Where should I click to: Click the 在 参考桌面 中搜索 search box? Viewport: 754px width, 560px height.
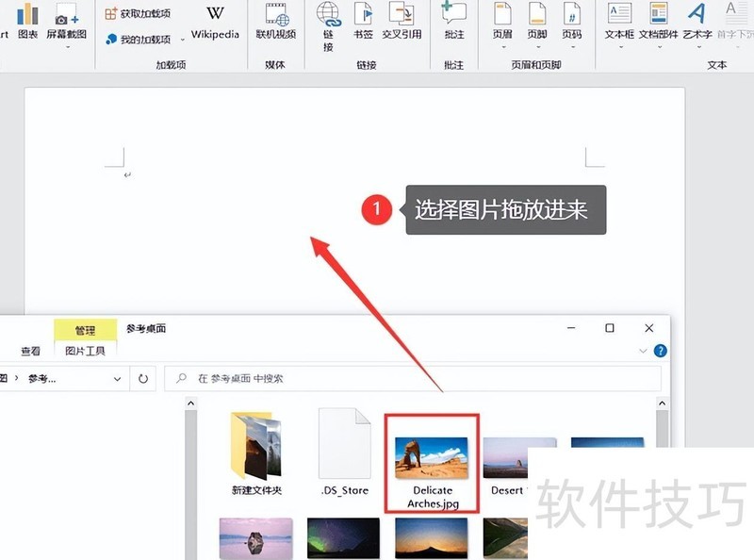(413, 379)
